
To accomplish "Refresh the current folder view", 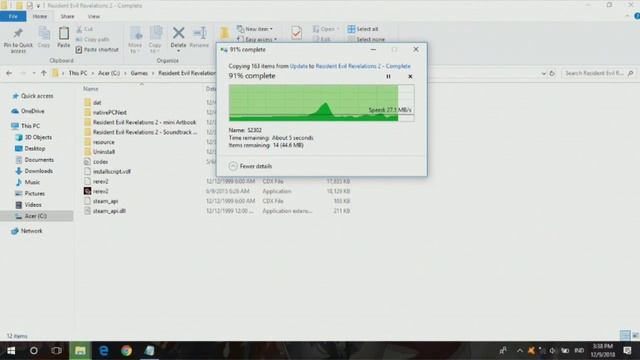I will click(x=552, y=73).
